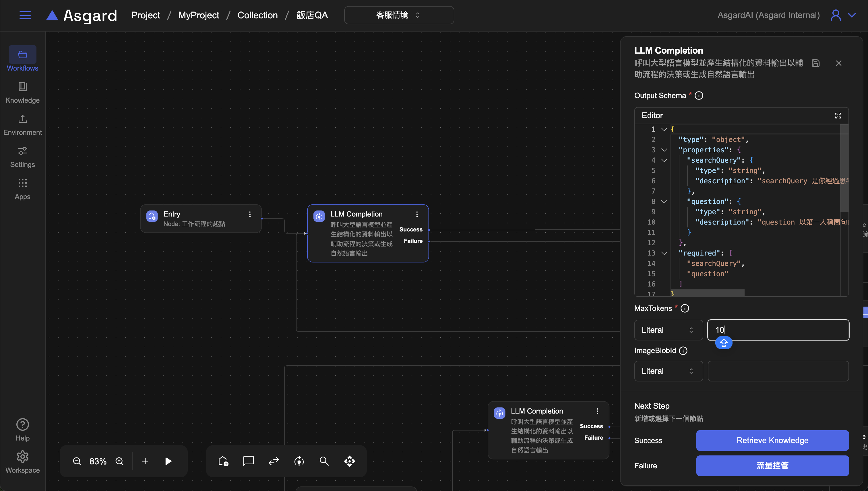This screenshot has width=868, height=491.
Task: Open the Knowledge sidebar section
Action: point(23,92)
